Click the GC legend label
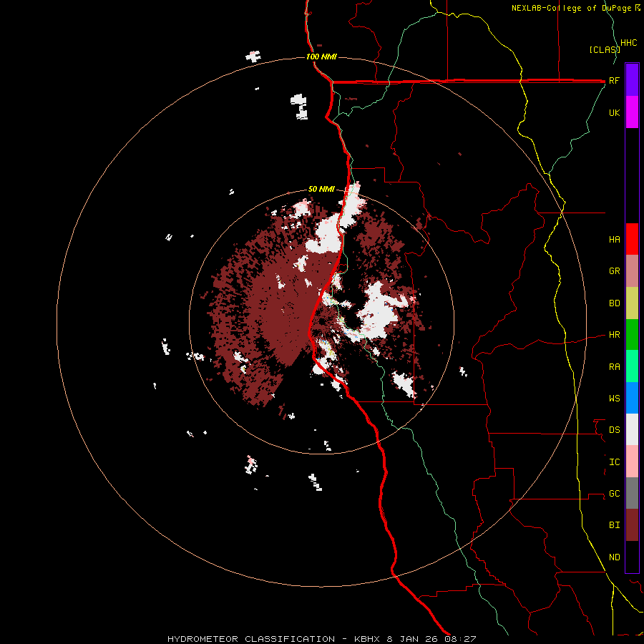 point(615,494)
